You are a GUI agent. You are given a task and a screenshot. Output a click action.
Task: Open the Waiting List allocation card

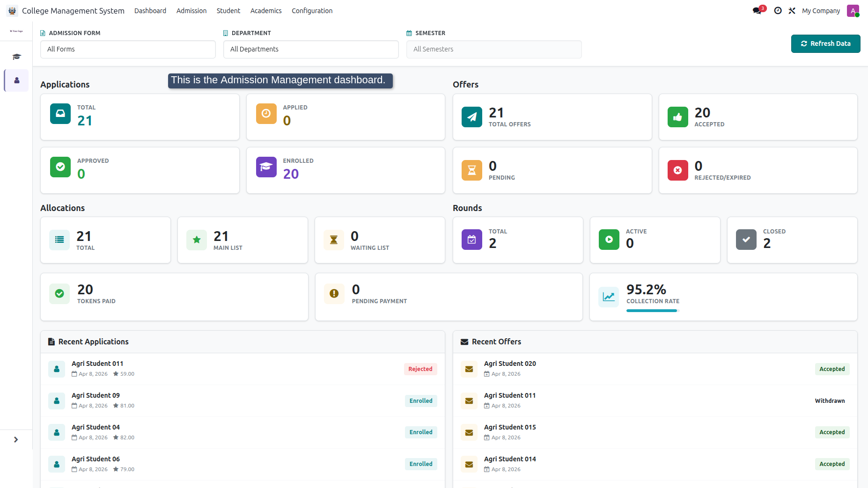pyautogui.click(x=380, y=240)
